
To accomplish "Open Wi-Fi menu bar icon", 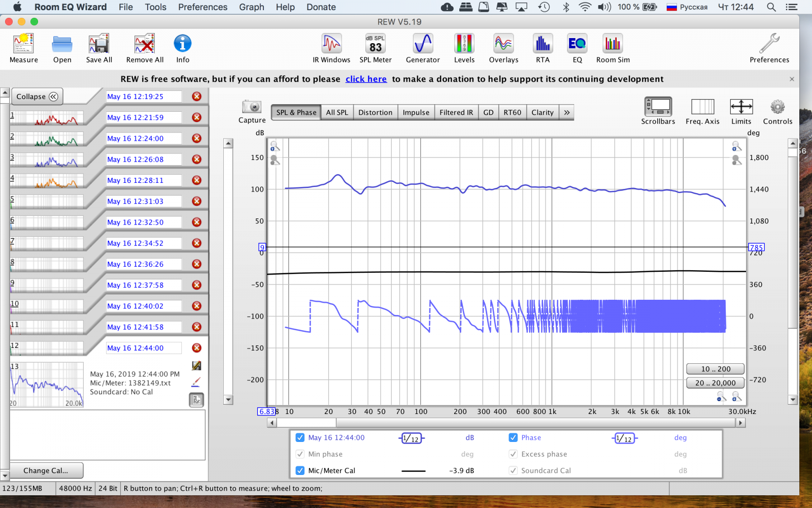I will 585,7.
